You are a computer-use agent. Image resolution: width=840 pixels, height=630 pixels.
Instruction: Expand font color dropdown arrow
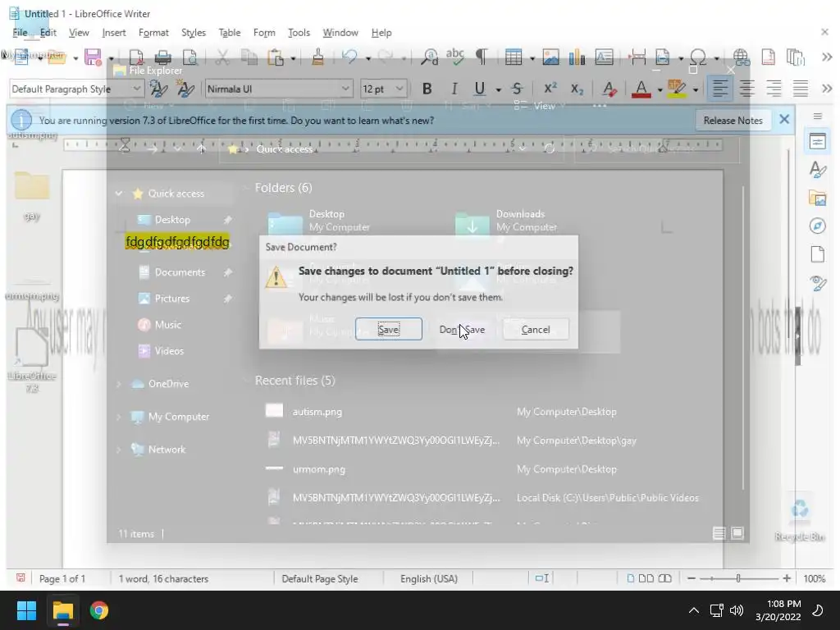click(660, 90)
